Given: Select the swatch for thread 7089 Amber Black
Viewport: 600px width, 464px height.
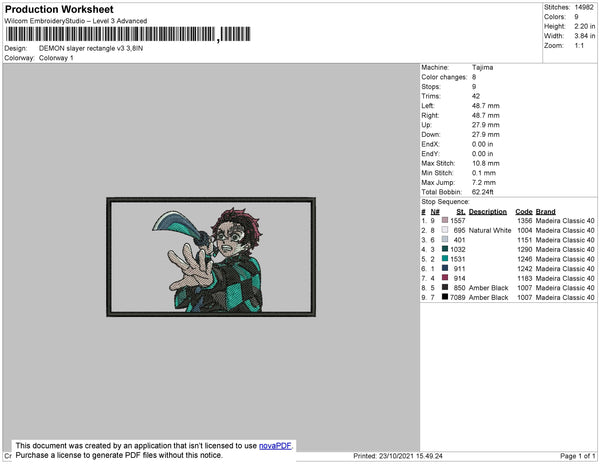Looking at the screenshot, I should click(445, 297).
